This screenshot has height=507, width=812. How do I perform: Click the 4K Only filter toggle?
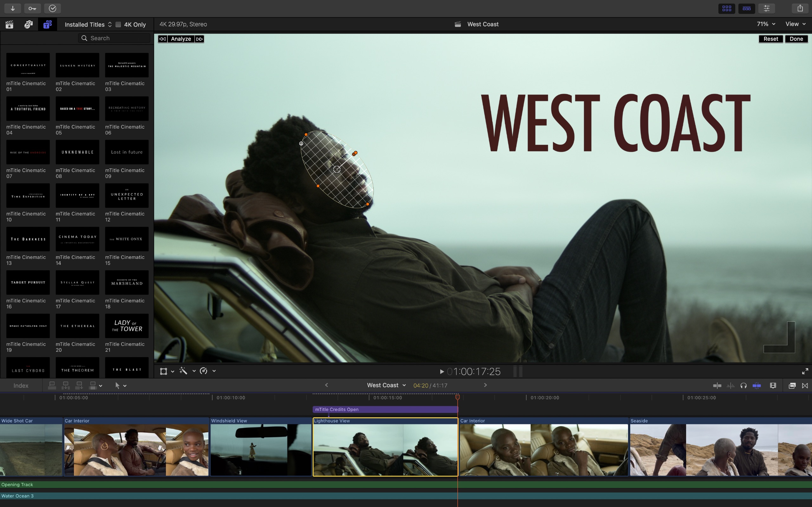[x=118, y=24]
